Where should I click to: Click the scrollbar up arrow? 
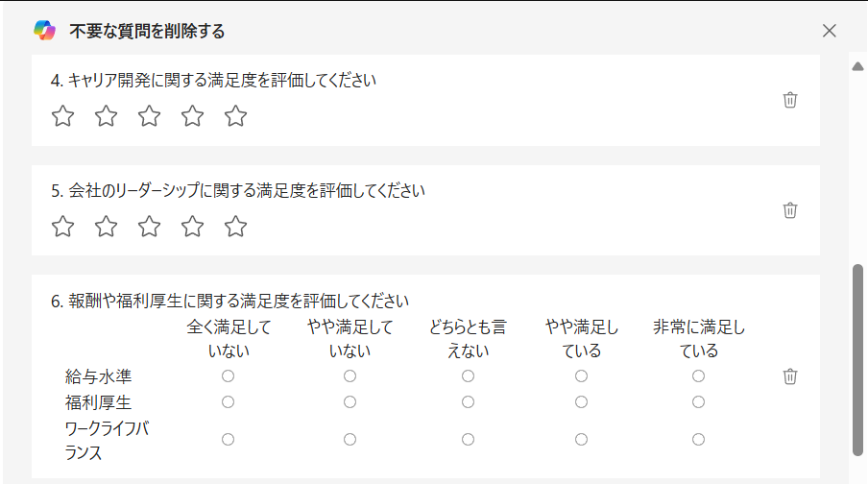(x=858, y=66)
